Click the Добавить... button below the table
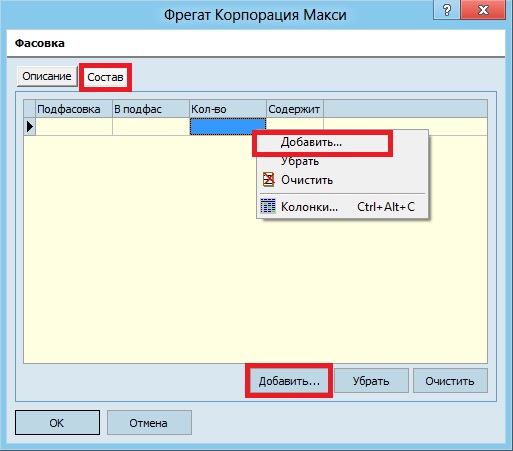Viewport: 513px width, 451px height. 289,381
